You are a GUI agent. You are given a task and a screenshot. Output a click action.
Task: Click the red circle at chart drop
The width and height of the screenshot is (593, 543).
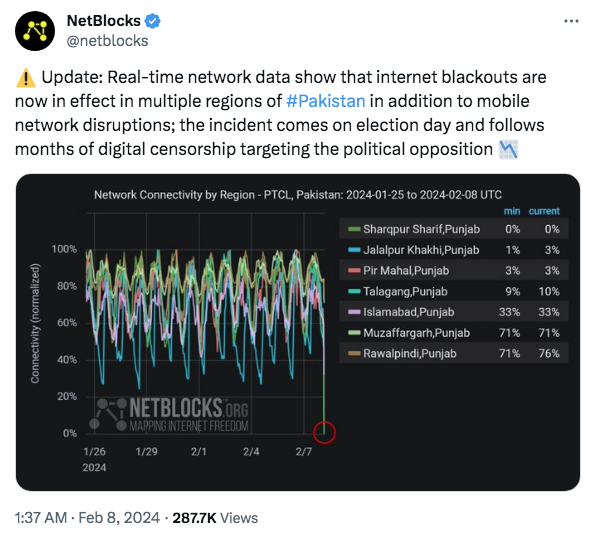tap(324, 432)
